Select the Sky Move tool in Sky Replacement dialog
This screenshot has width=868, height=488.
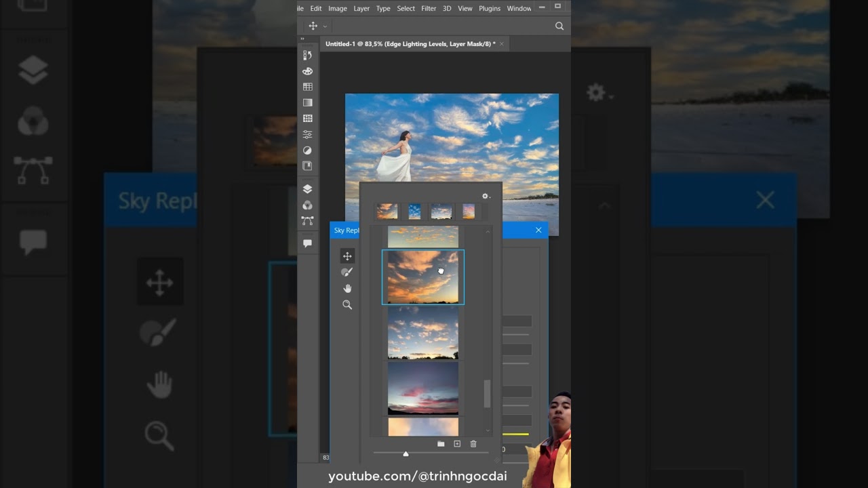tap(347, 256)
